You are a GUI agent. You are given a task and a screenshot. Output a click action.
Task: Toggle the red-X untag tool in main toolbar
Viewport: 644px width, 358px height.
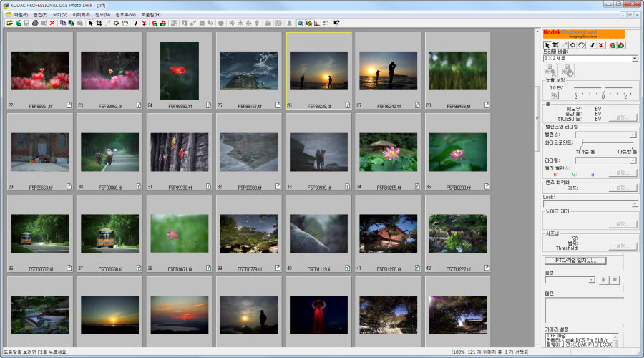pos(145,23)
